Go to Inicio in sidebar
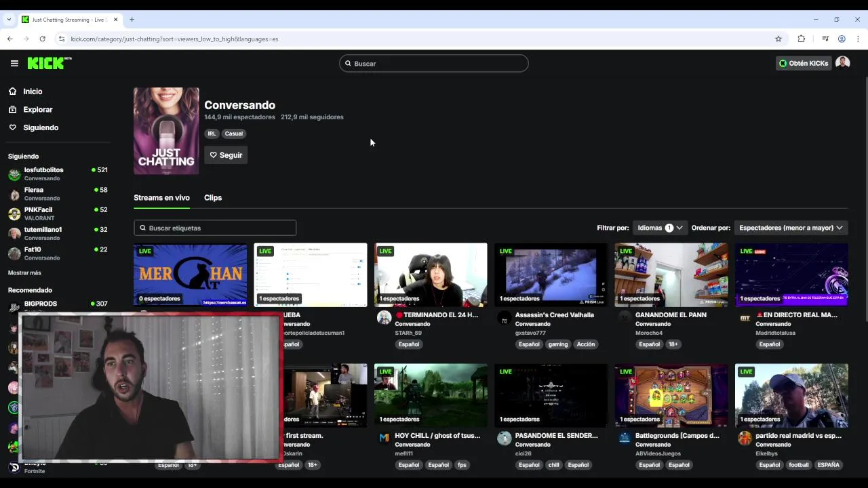Screen dimensions: 868x488 (33, 91)
